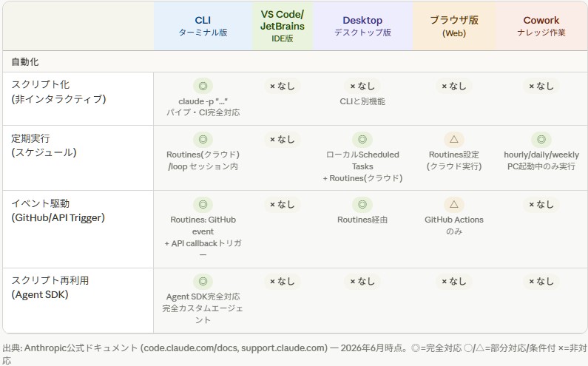Viewport: 588px width, 366px height.
Task: Click the パイプ・CI完全対応 text
Action: click(203, 112)
